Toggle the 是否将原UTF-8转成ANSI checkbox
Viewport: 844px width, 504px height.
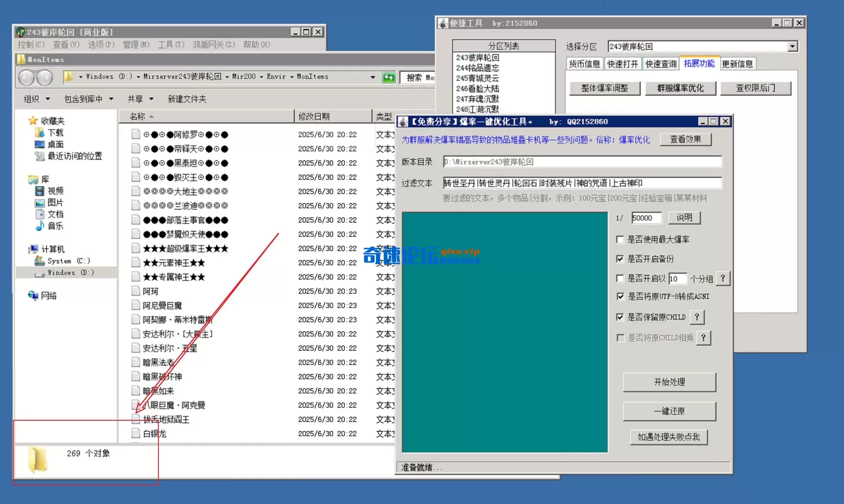tap(620, 296)
